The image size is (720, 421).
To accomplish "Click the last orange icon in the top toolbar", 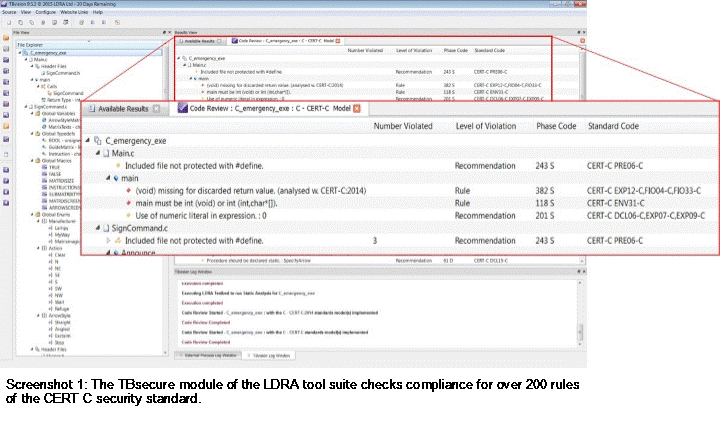I will (118, 22).
